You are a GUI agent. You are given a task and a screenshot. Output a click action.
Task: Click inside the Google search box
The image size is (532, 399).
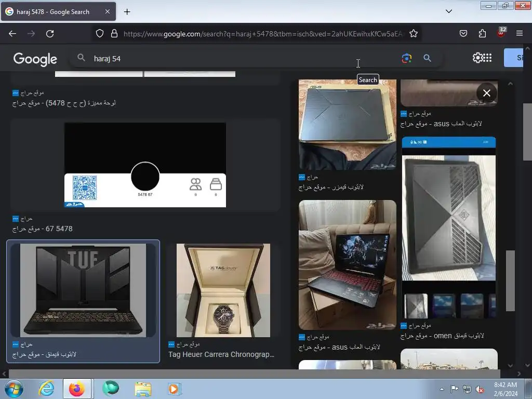[237, 58]
